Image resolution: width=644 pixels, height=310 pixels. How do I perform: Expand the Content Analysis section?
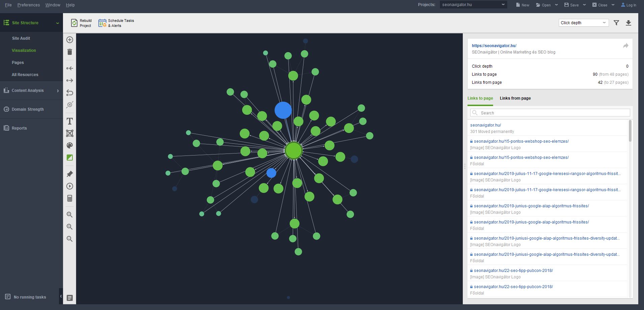click(x=58, y=91)
